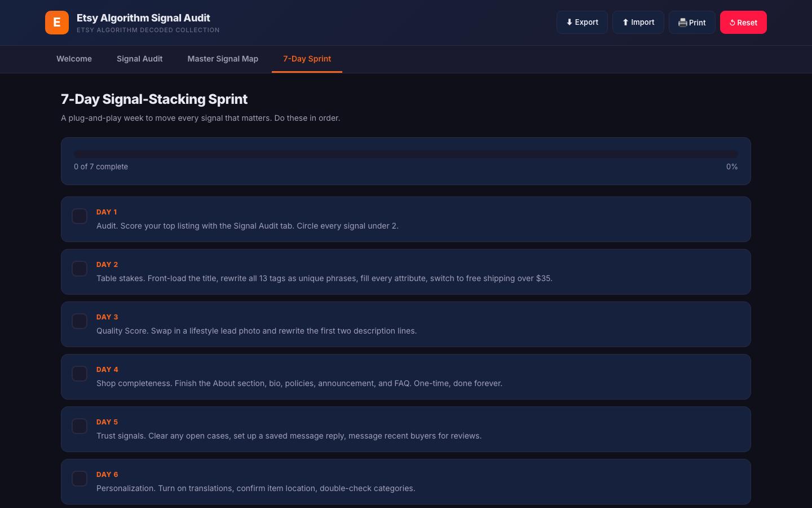Complete Day 4 Shop completeness task

pos(80,374)
